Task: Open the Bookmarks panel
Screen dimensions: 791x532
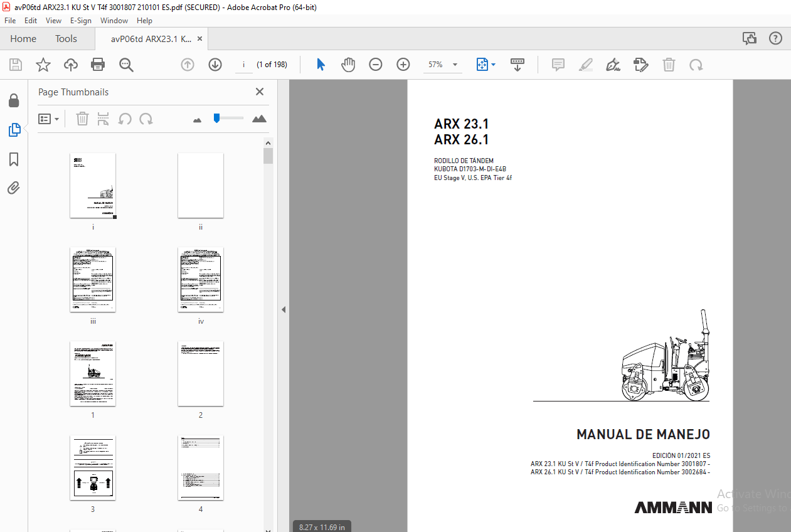Action: coord(14,159)
